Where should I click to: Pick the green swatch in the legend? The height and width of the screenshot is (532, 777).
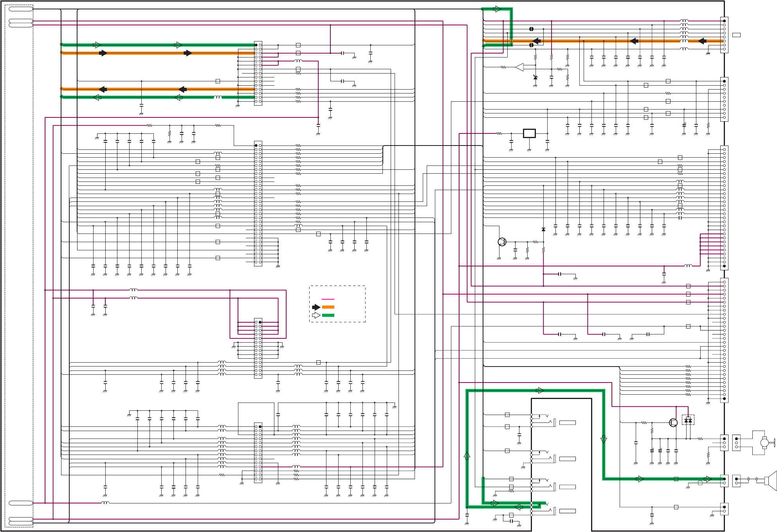(x=328, y=315)
